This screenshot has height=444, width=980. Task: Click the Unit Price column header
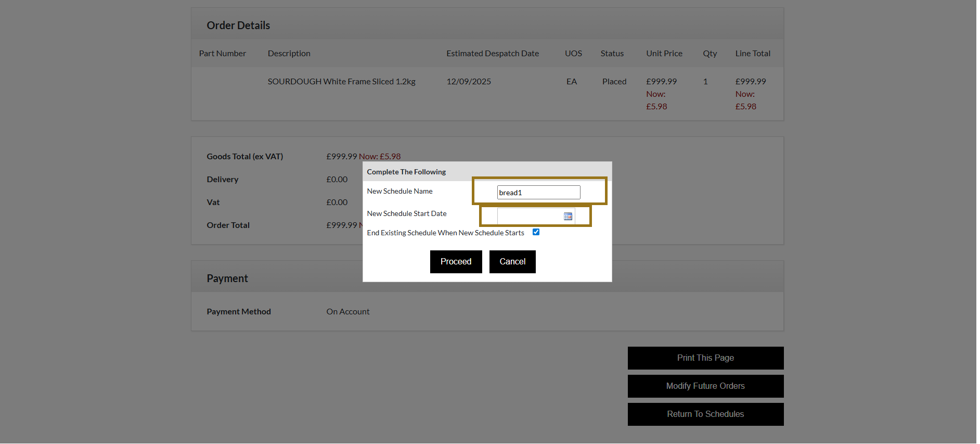[x=664, y=53]
